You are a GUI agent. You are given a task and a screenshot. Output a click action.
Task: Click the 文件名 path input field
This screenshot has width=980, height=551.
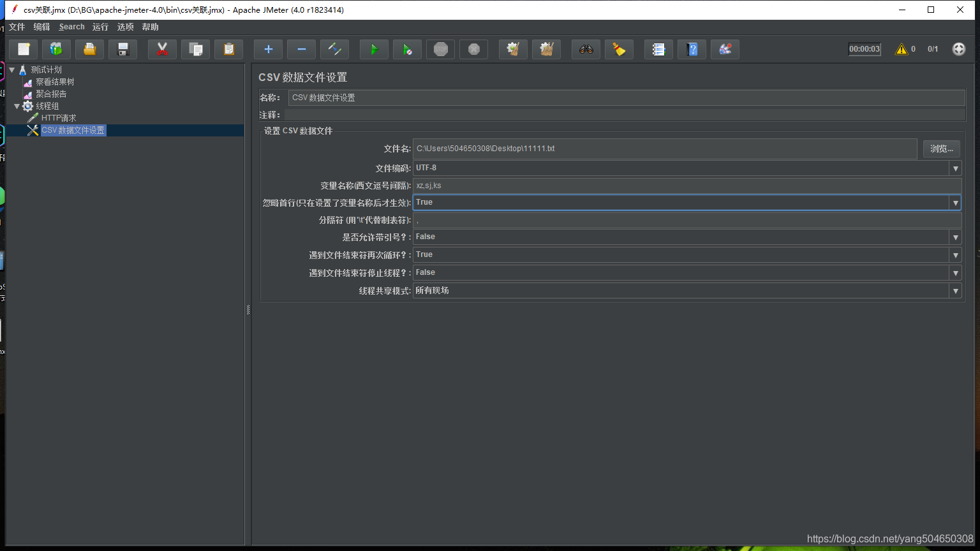[665, 149]
